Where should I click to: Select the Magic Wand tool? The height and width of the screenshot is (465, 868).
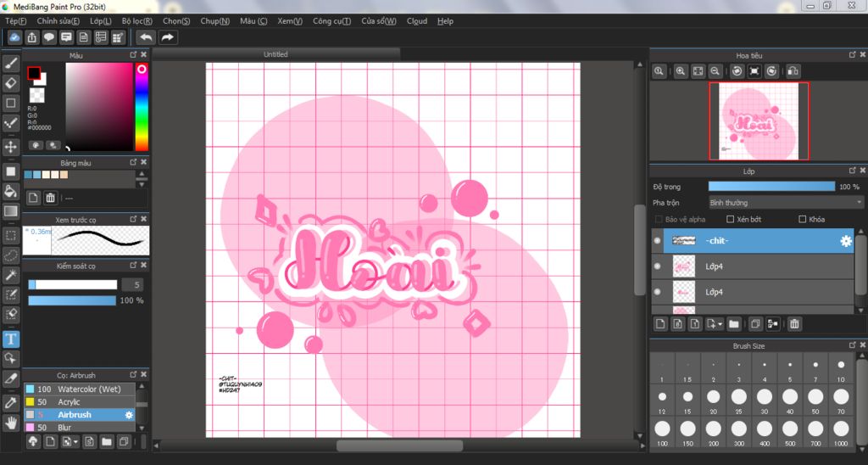(x=10, y=274)
